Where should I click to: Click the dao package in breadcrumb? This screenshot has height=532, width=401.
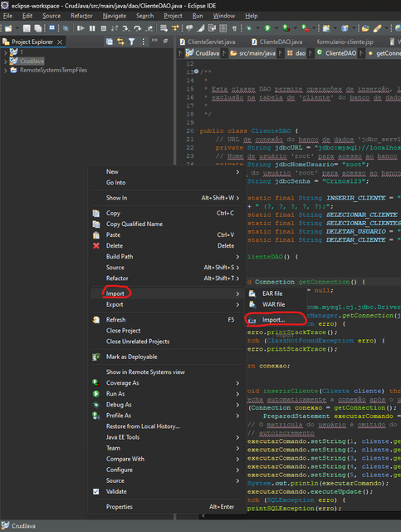296,53
